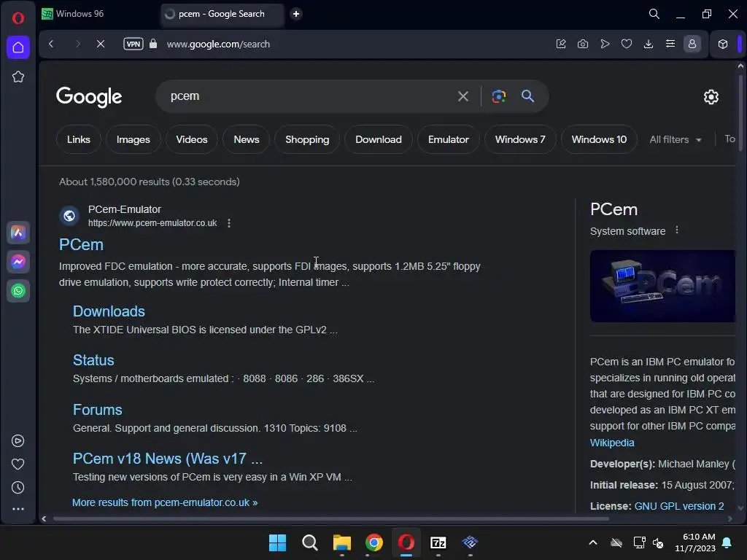Take a snapshot with camera icon
This screenshot has height=560, width=747.
click(x=583, y=44)
